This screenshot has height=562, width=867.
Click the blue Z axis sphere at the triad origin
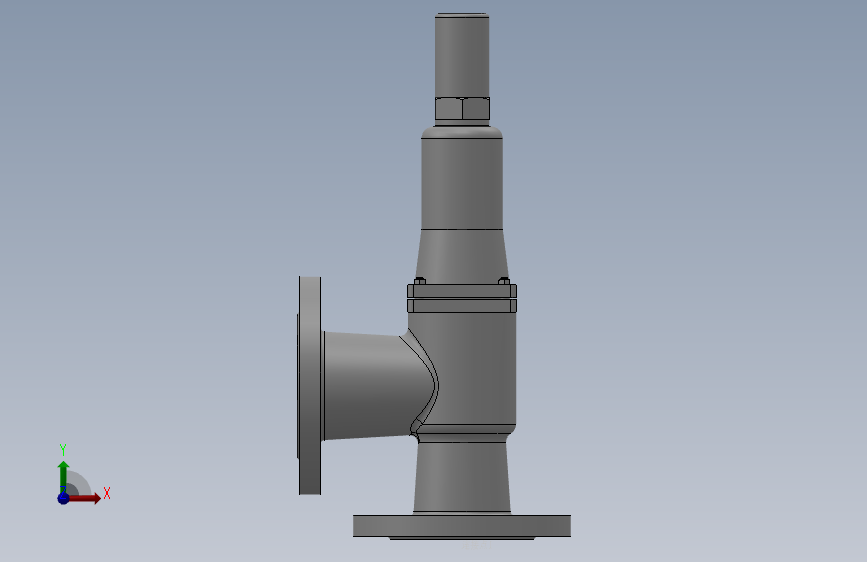tap(64, 498)
